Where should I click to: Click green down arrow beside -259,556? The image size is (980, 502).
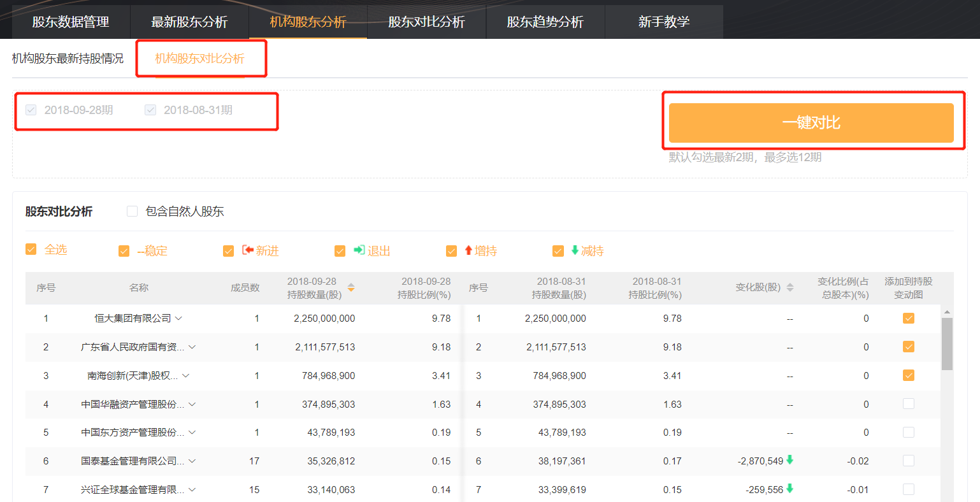coord(790,489)
